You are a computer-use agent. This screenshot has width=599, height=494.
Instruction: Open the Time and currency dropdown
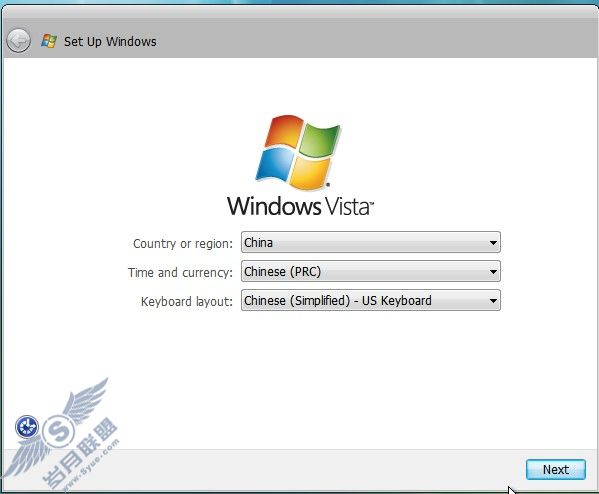371,271
